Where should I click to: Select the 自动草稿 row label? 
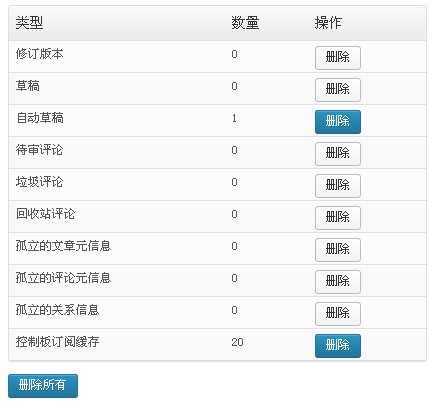(40, 118)
